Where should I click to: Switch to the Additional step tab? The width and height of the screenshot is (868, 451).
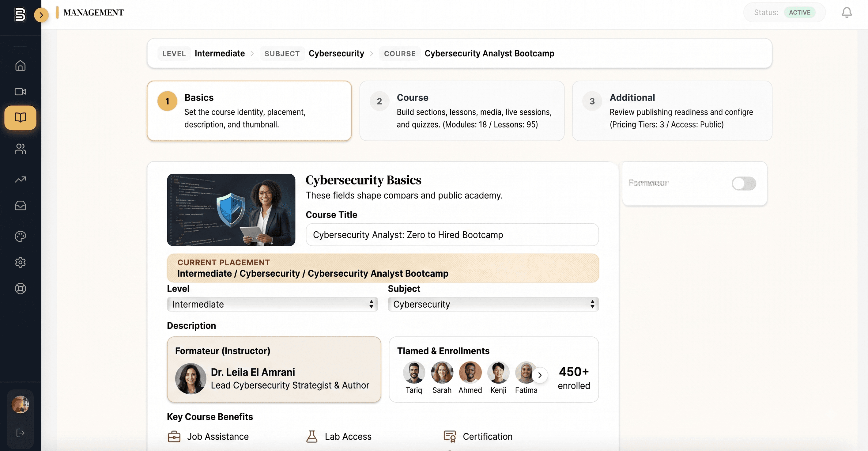(672, 111)
